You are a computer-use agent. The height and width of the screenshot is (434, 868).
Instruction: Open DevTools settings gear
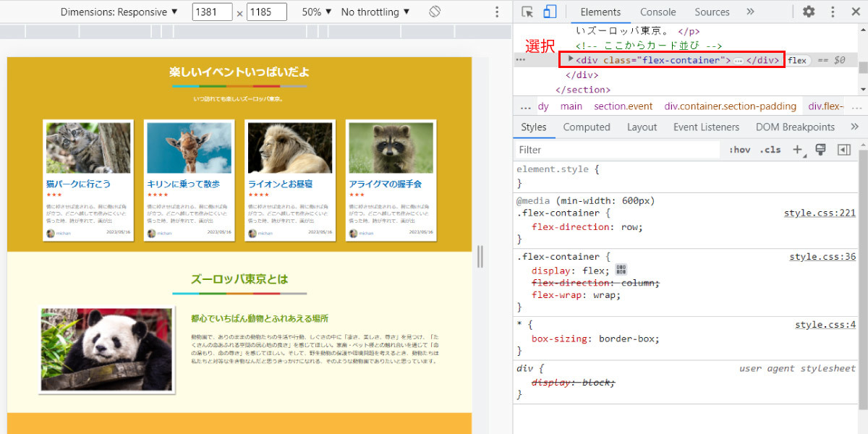(809, 12)
